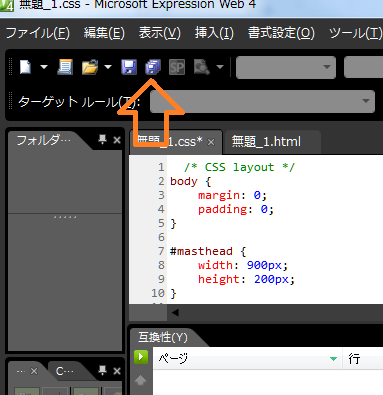Click the Open folder icon
Image resolution: width=383 pixels, height=395 pixels.
[90, 67]
